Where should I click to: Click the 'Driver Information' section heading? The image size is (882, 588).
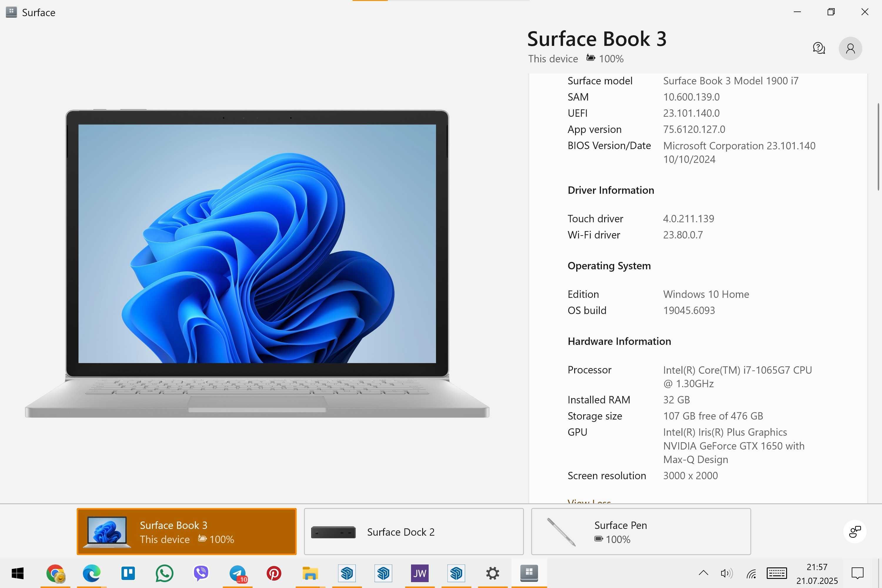[x=611, y=190]
